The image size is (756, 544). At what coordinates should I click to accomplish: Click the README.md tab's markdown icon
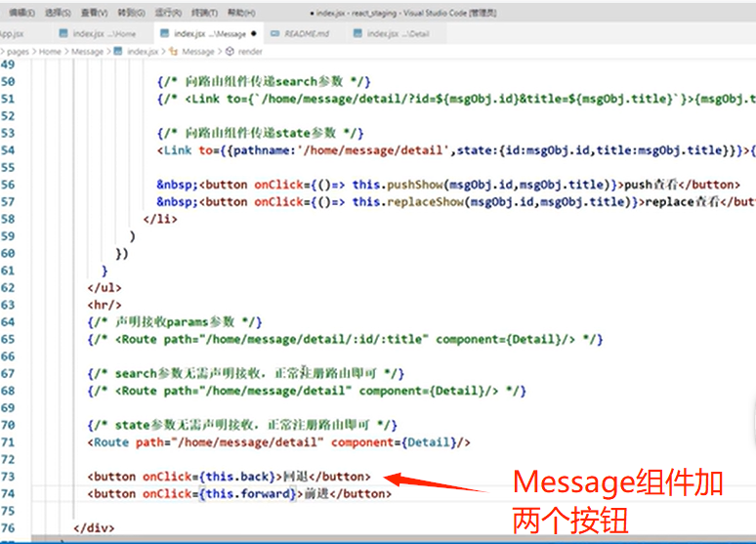coord(274,33)
